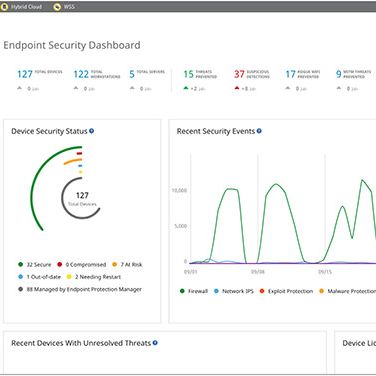The width and height of the screenshot is (376, 376).
Task: Click the 9 MITM Threats Prevented count
Action: pos(338,74)
